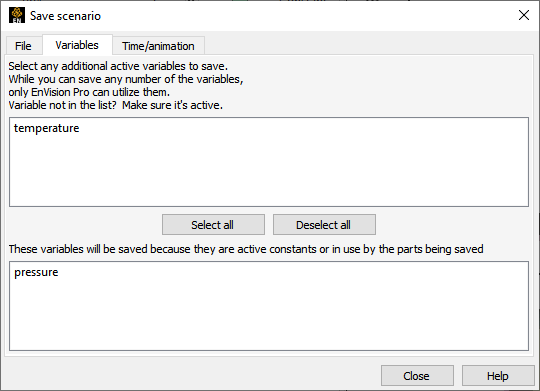540x391 pixels.
Task: Click the 'Variable not in the list?' hint
Action: pos(116,105)
